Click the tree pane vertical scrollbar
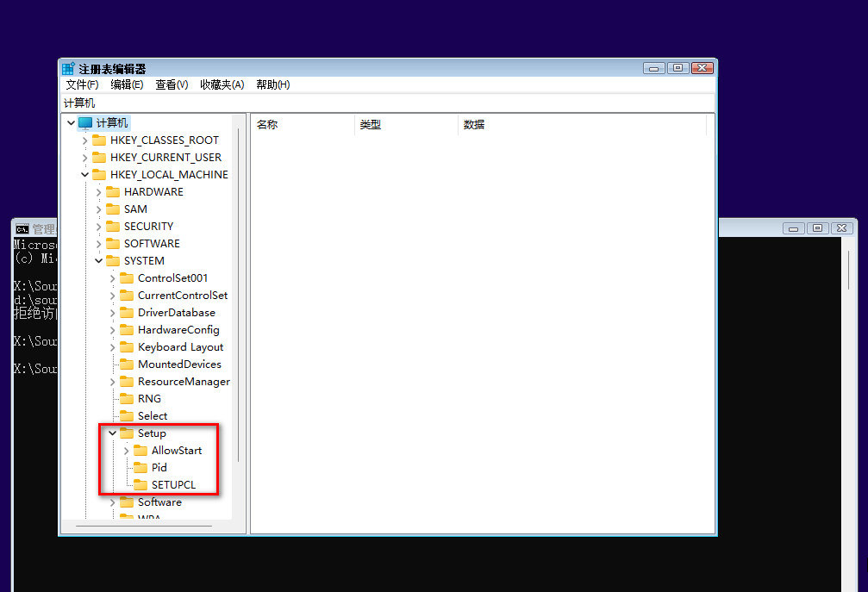The image size is (868, 592). click(239, 295)
